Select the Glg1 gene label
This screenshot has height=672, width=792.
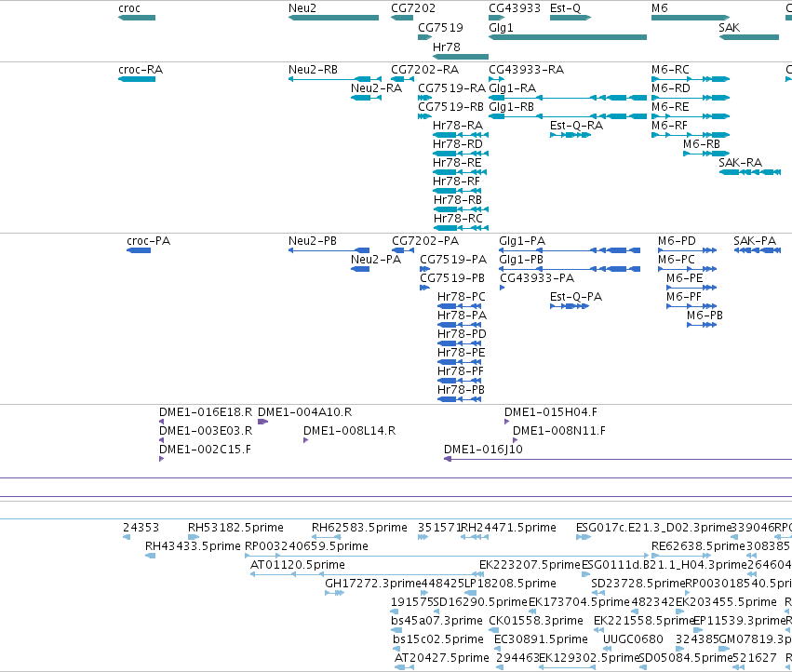[x=501, y=27]
